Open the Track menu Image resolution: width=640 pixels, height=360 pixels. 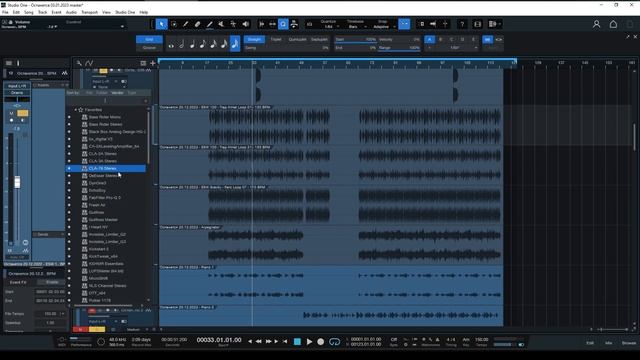coord(42,12)
